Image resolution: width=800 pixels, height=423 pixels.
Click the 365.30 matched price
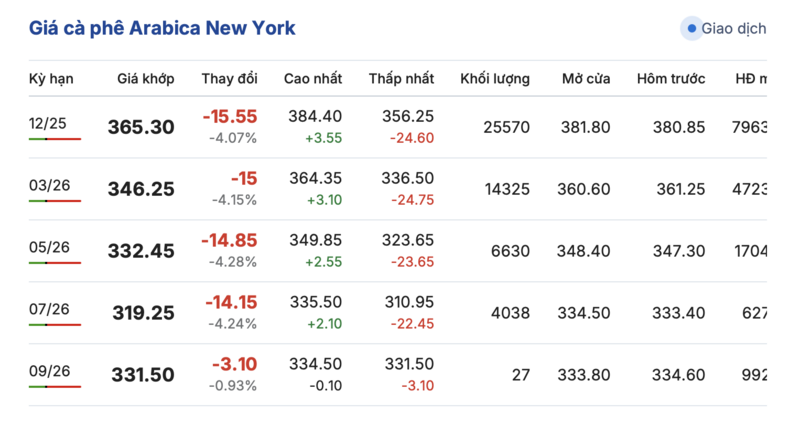pyautogui.click(x=141, y=128)
